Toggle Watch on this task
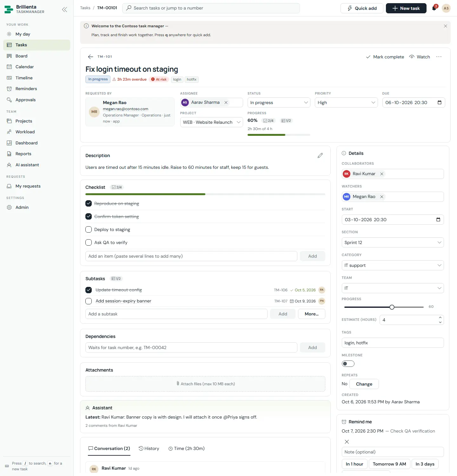Screen dimensions: 457x476 click(x=420, y=57)
